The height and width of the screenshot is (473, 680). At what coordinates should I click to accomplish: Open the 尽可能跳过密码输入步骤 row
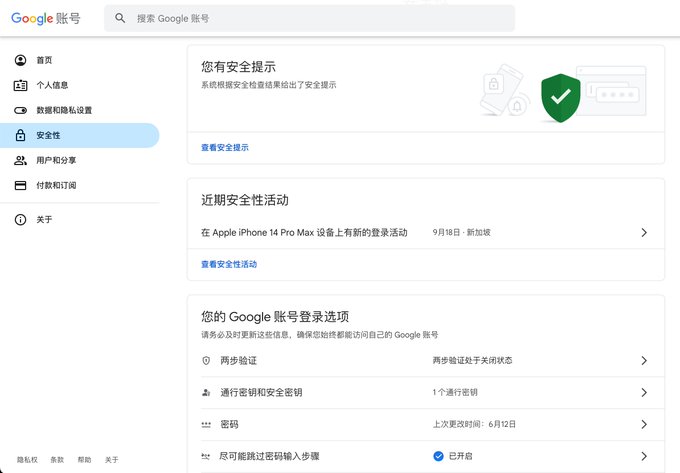pos(426,456)
